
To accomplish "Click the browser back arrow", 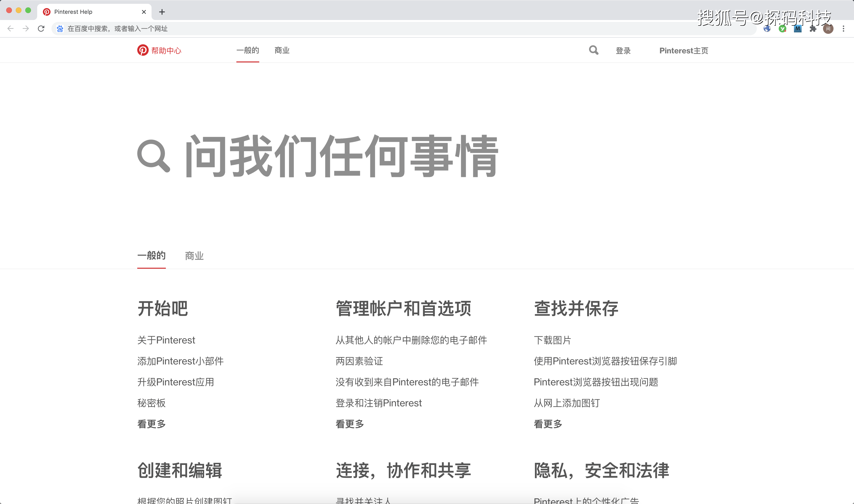I will click(10, 29).
